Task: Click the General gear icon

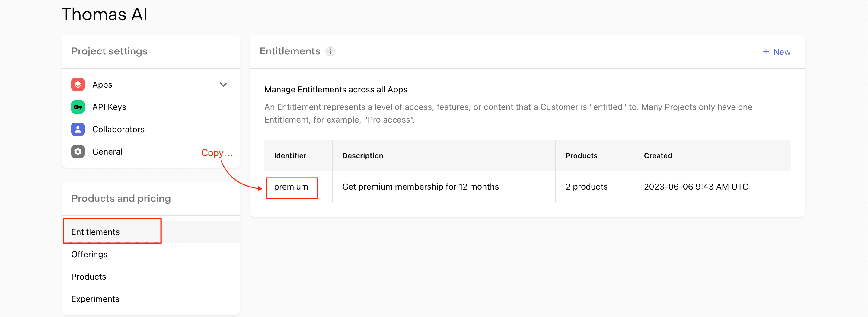Action: tap(78, 152)
